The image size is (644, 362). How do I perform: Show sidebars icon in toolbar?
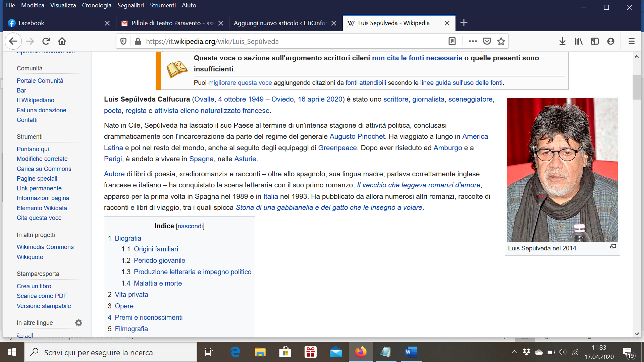(x=595, y=41)
